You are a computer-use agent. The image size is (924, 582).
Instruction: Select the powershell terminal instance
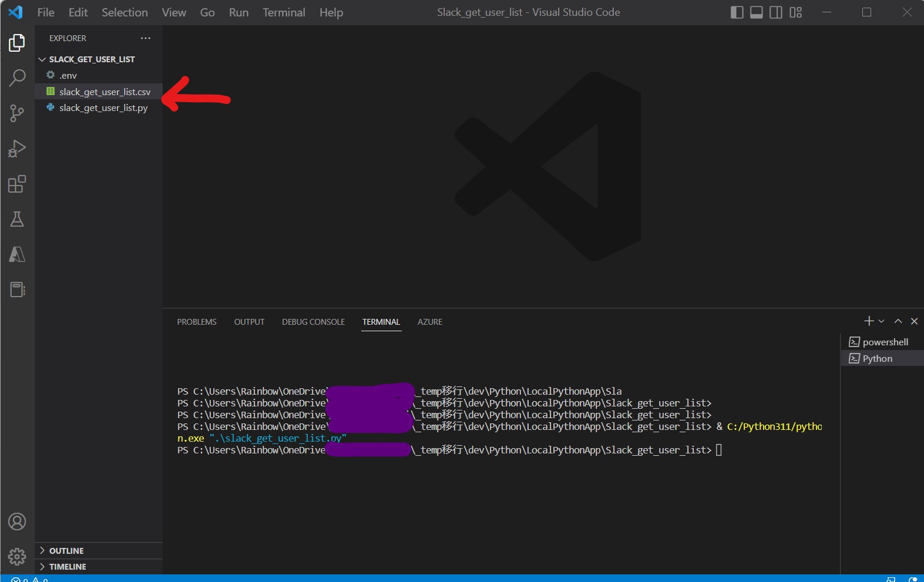coord(882,342)
